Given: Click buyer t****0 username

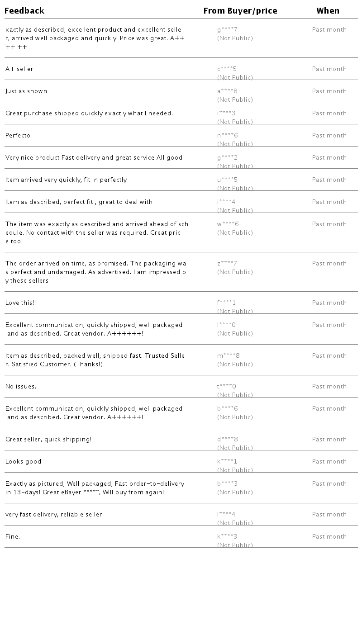Looking at the screenshot, I should click(227, 387).
